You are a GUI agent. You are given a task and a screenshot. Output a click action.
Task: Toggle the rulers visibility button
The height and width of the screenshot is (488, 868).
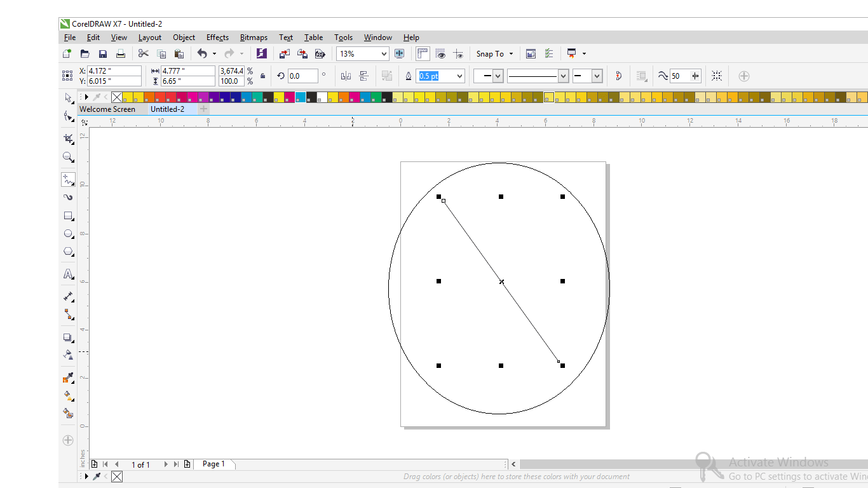422,53
